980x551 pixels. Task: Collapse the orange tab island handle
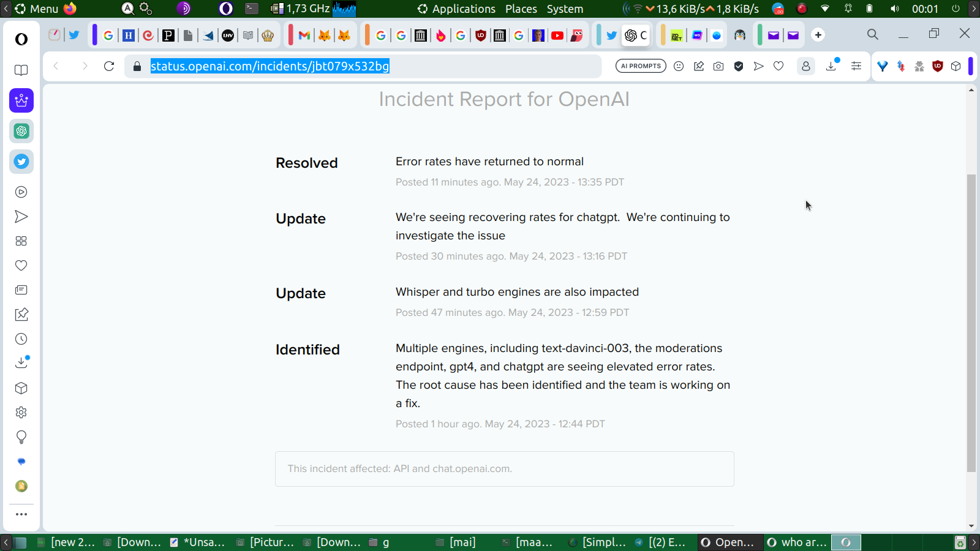click(x=367, y=35)
